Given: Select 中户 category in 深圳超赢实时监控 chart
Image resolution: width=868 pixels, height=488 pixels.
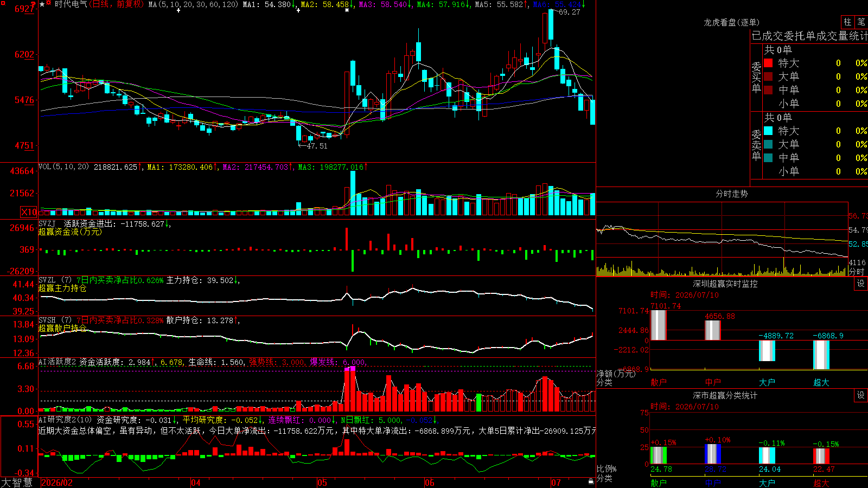Looking at the screenshot, I should 713,382.
